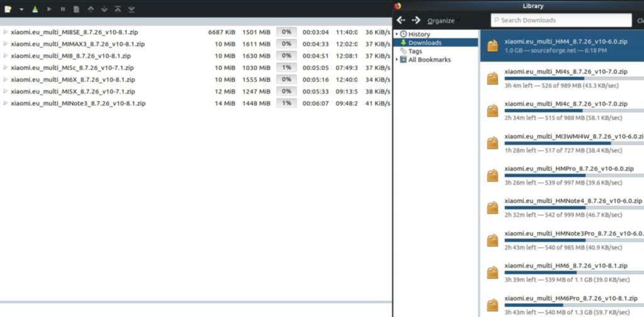Select xiaomi.eu_multi_MI8_8.7.26_v10-8.1.zip row
The width and height of the screenshot is (644, 317).
pyautogui.click(x=196, y=55)
